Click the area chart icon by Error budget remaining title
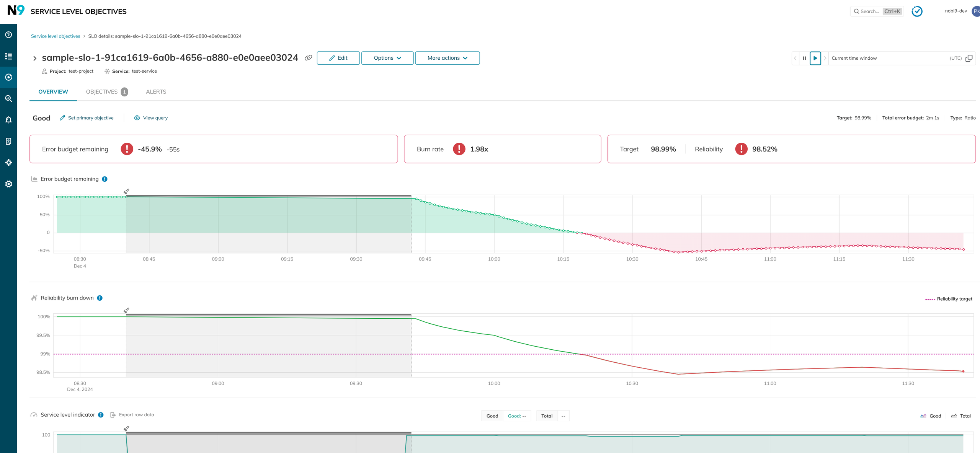The image size is (980, 453). (x=34, y=179)
